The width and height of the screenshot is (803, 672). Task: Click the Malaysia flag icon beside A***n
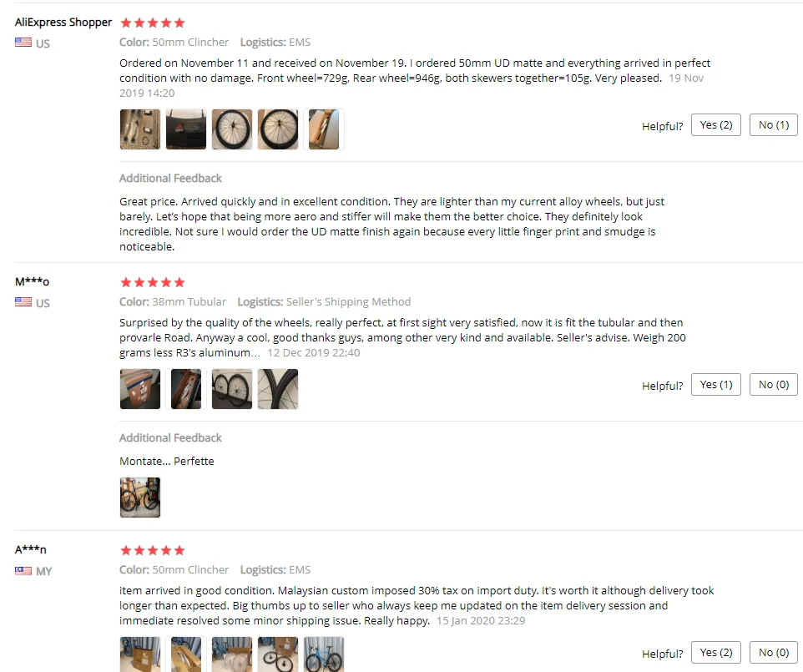tap(23, 571)
